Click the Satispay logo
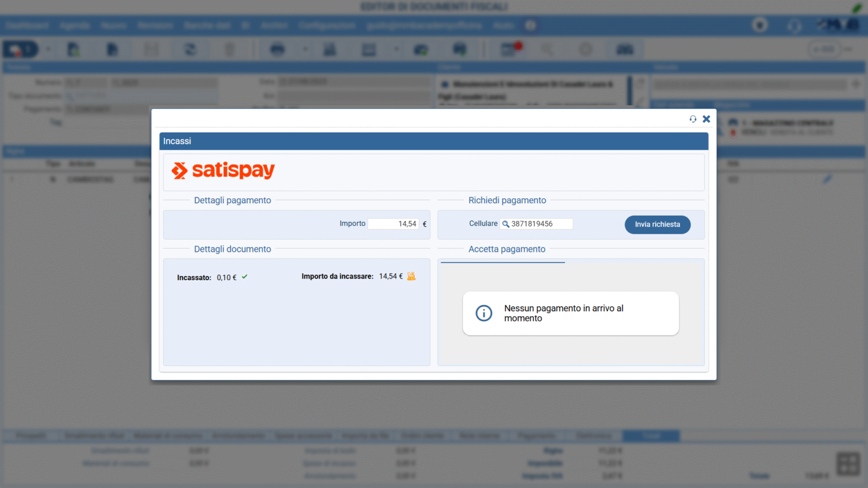The width and height of the screenshot is (868, 488). (x=223, y=170)
